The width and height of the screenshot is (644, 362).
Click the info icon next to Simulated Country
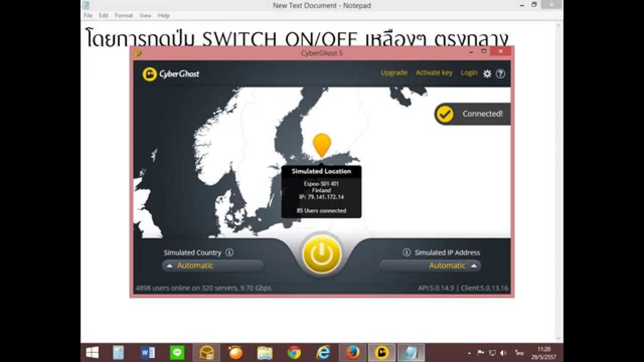pos(229,252)
